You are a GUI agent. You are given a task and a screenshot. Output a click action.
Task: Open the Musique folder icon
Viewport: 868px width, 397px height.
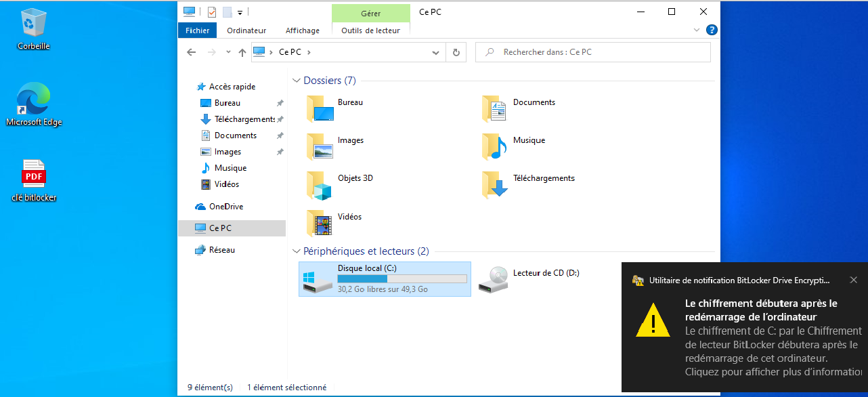(x=496, y=146)
